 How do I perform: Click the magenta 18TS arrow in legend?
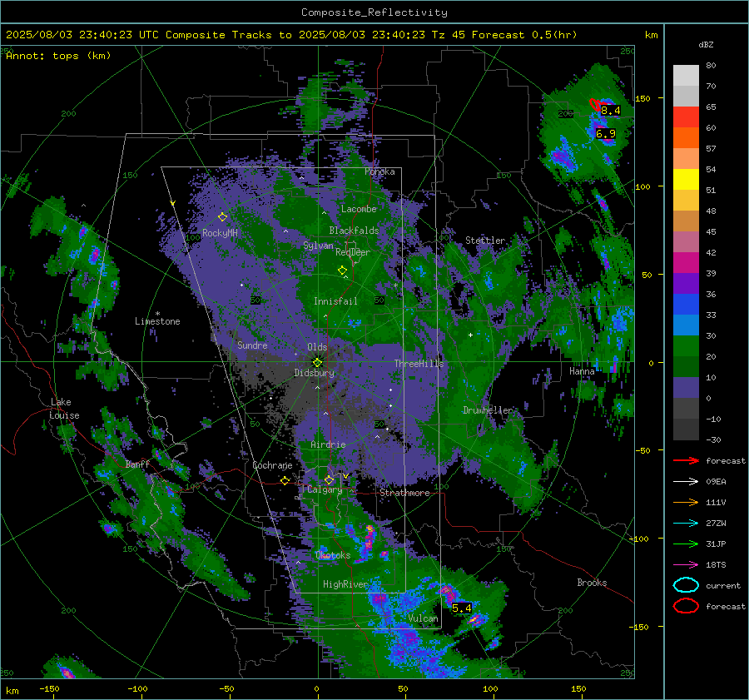coord(686,565)
